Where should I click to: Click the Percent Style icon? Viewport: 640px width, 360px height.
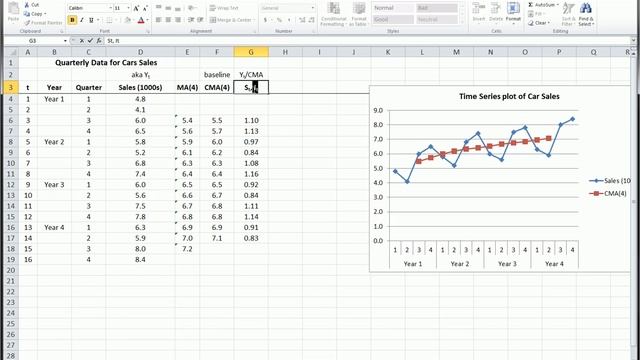pos(279,20)
